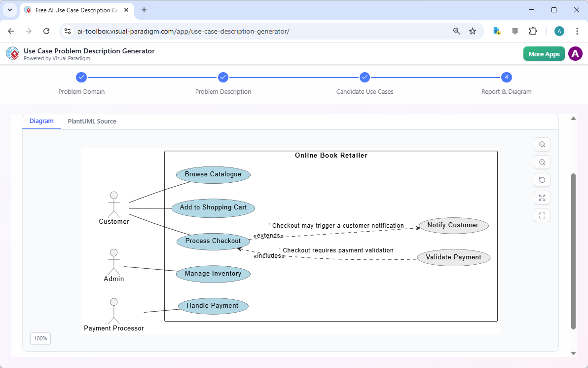Image resolution: width=588 pixels, height=368 pixels.
Task: Switch to the PlantUML Source tab
Action: [92, 121]
